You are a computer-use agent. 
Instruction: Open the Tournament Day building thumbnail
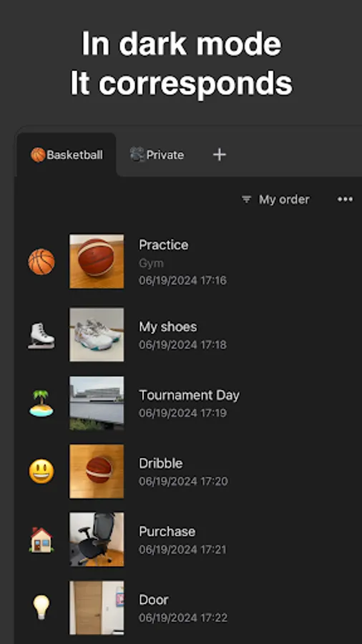97,403
